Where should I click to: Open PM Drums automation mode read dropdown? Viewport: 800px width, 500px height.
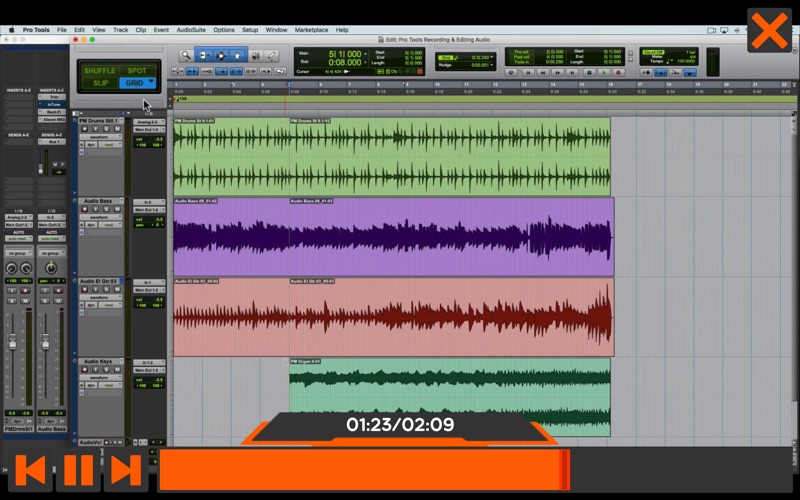[110, 145]
